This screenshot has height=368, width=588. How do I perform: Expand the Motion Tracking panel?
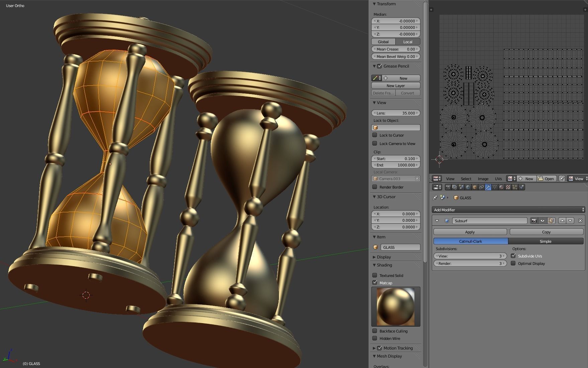[374, 348]
